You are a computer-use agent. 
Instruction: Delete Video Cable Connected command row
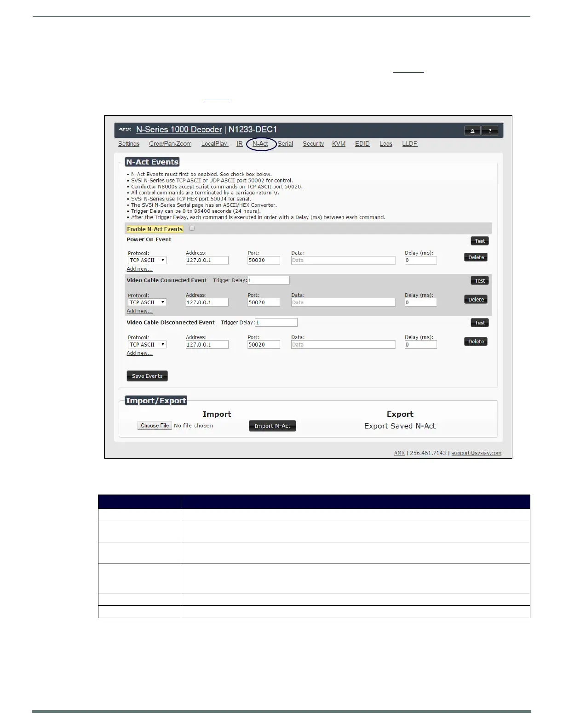[476, 300]
